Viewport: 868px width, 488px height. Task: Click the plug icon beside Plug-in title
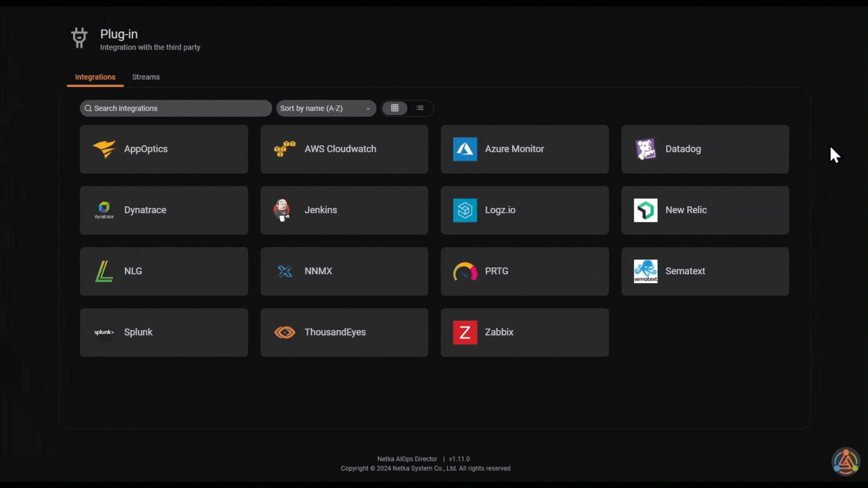click(x=80, y=38)
